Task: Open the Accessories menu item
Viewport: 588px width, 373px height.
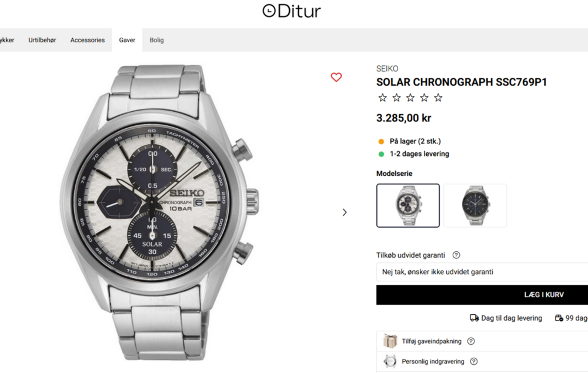Action: pyautogui.click(x=88, y=40)
